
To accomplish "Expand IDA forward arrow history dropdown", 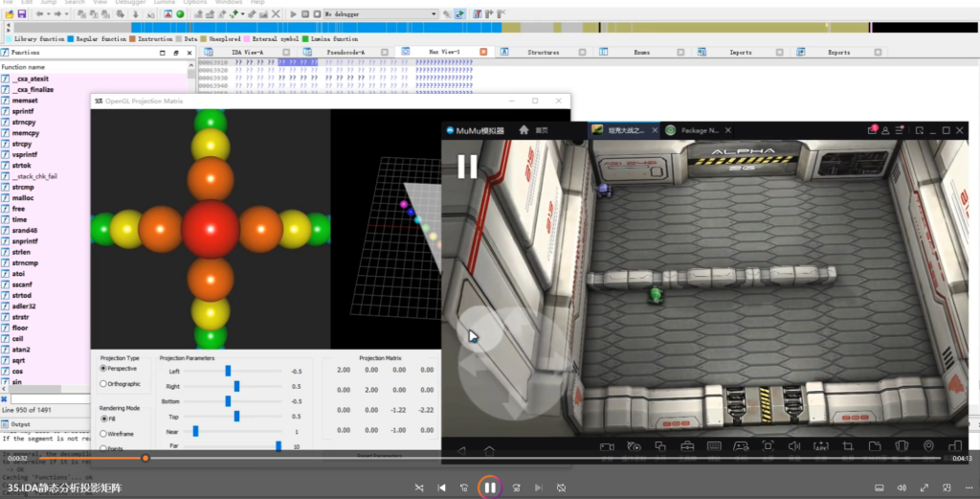I will coord(66,13).
